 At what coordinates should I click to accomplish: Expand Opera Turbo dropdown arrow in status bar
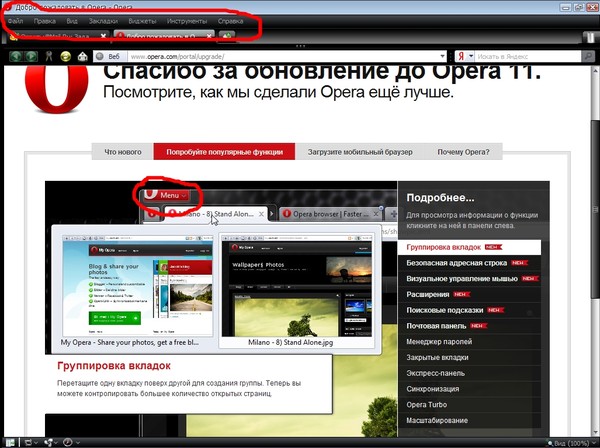[x=78, y=443]
